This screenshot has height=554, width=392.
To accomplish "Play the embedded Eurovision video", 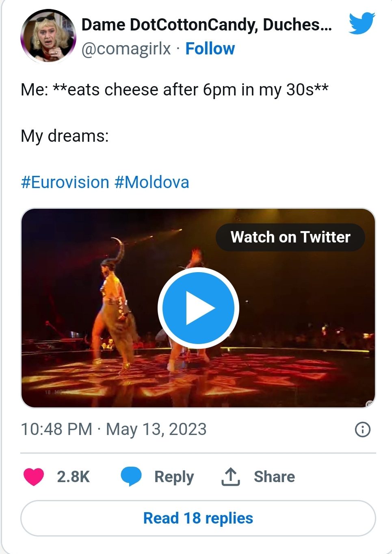I will tap(198, 308).
